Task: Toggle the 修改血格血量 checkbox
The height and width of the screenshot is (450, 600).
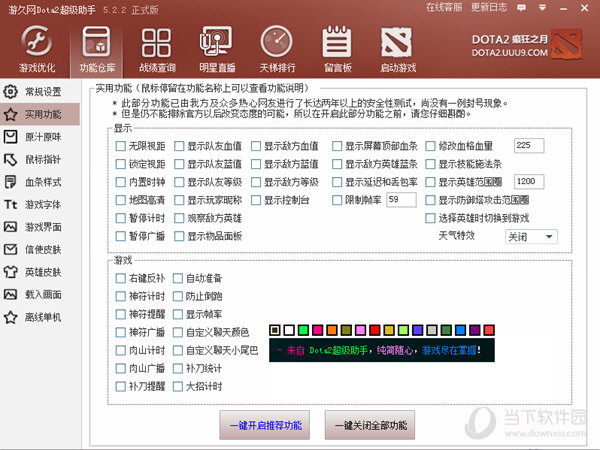Action: [430, 146]
